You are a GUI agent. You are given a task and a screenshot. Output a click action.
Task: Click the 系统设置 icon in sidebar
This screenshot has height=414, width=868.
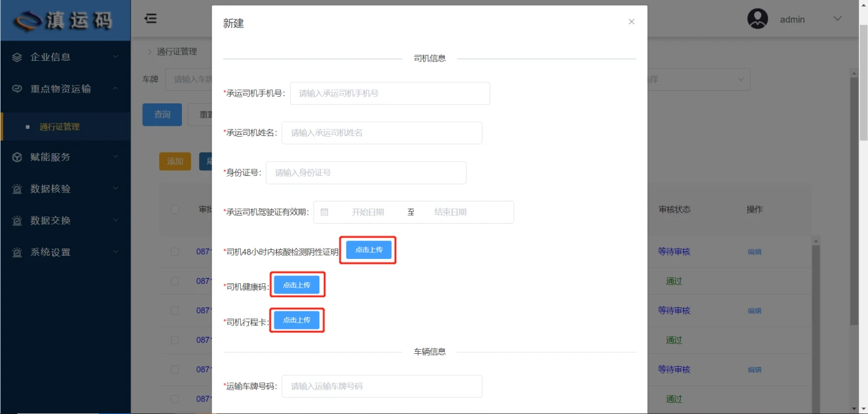(17, 252)
